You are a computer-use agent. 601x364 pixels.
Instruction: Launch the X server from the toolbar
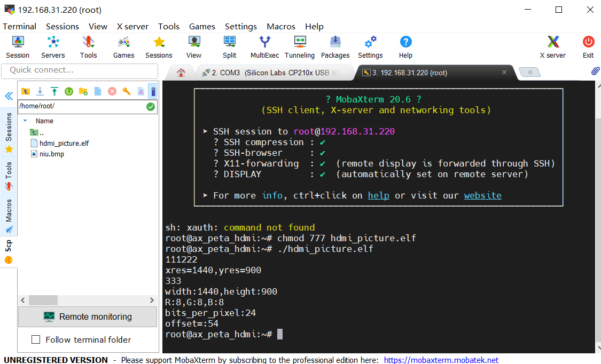pyautogui.click(x=552, y=47)
